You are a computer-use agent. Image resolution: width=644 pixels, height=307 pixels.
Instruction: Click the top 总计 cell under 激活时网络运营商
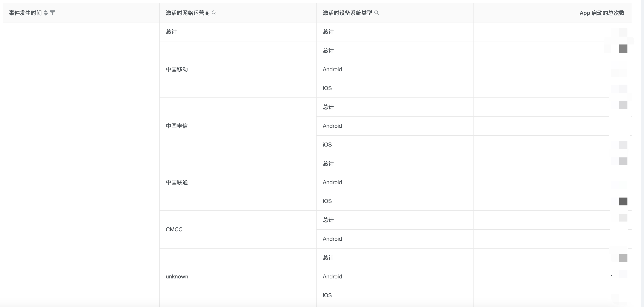click(x=171, y=32)
